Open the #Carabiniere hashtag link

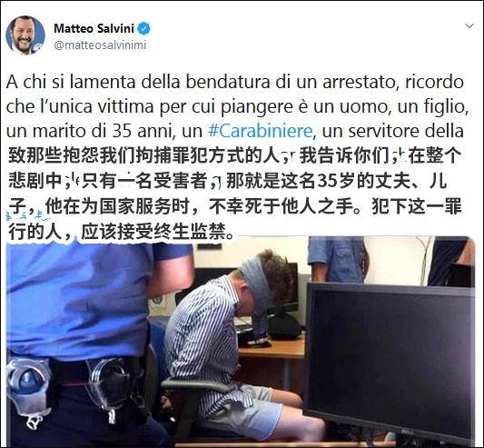261,131
